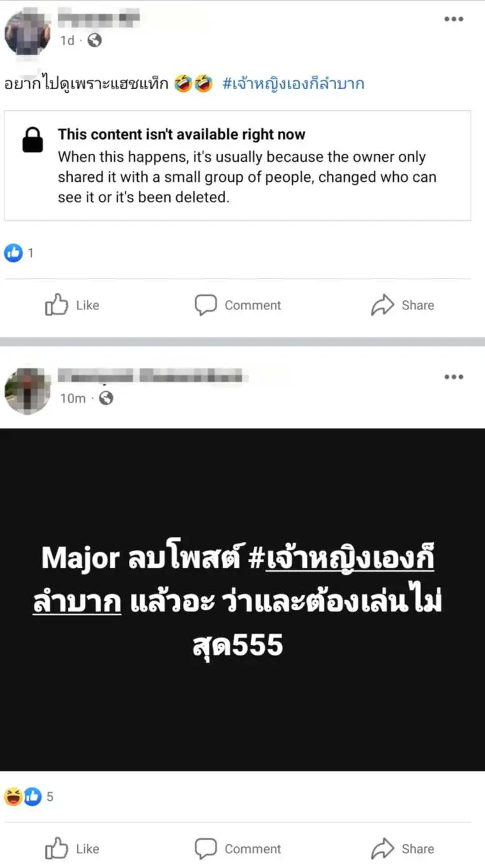
Task: Open the blue hashtag in first post
Action: coord(293,84)
